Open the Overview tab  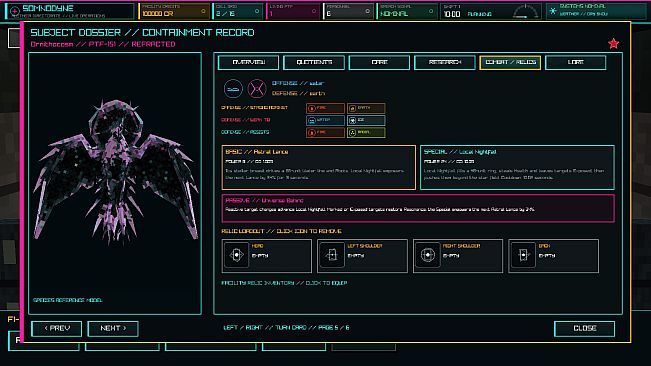click(249, 62)
